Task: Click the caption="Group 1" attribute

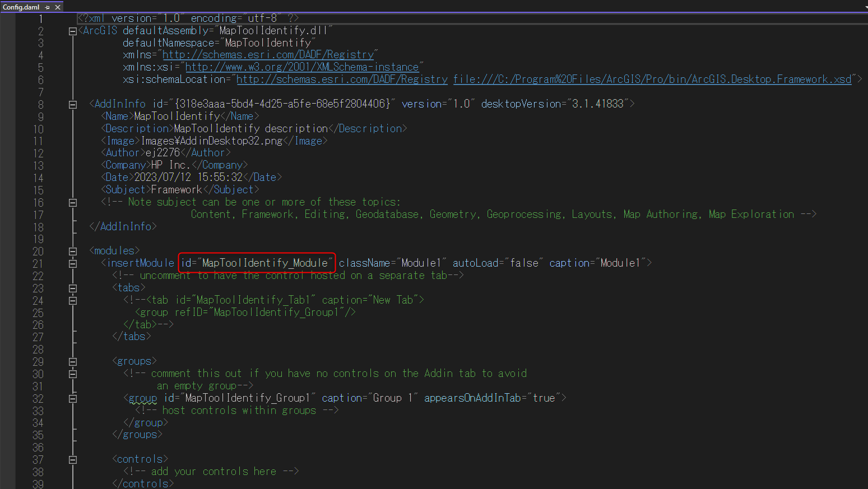Action: 370,398
